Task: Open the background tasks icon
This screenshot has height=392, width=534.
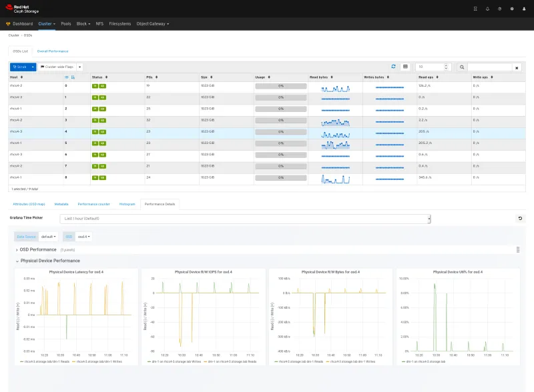Action: click(x=475, y=9)
